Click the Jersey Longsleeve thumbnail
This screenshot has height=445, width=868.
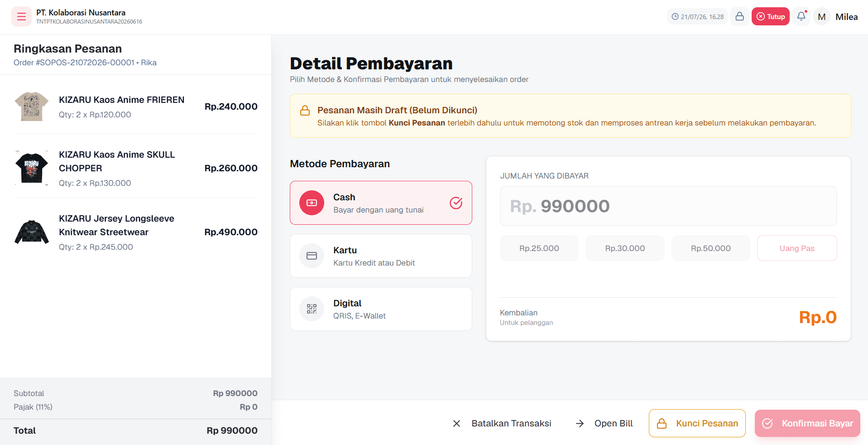tap(31, 232)
